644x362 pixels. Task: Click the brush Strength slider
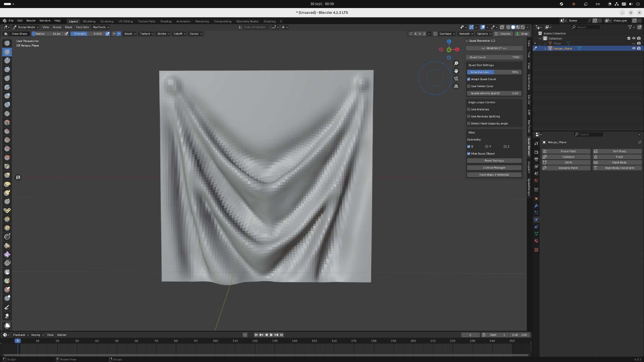click(x=88, y=34)
